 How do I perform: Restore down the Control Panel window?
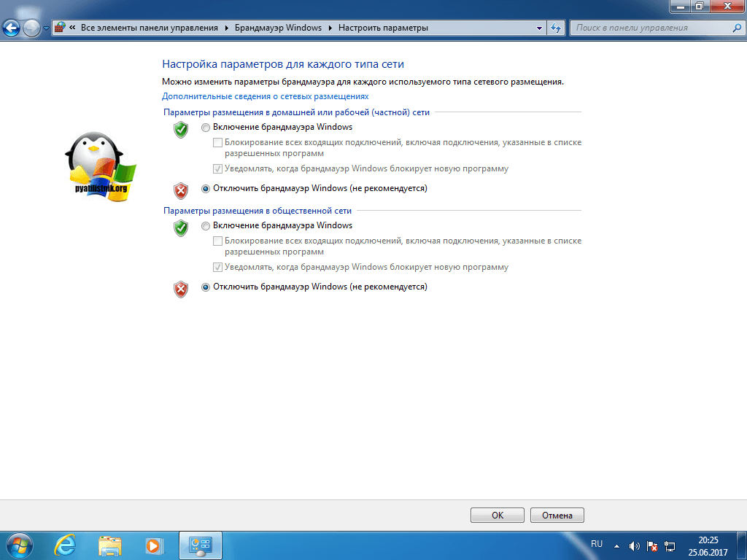700,6
